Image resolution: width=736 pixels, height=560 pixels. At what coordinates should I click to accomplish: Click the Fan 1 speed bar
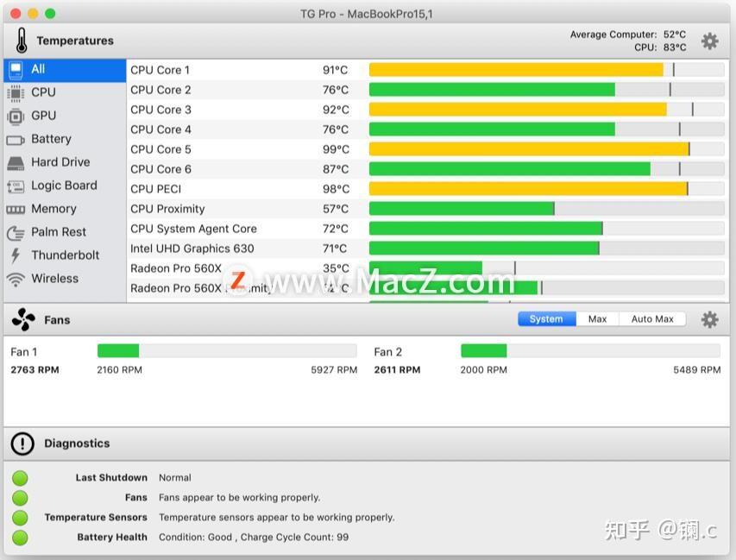(227, 350)
